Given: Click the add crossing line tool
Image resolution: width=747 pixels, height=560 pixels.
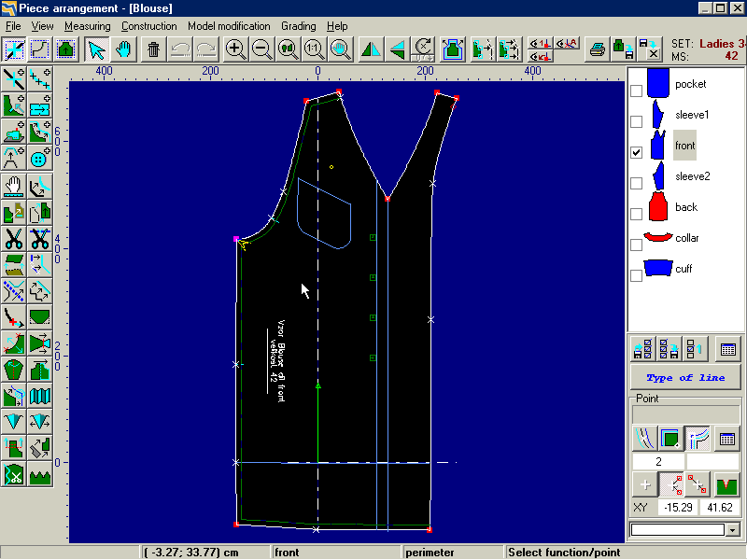Looking at the screenshot, I should 14,79.
